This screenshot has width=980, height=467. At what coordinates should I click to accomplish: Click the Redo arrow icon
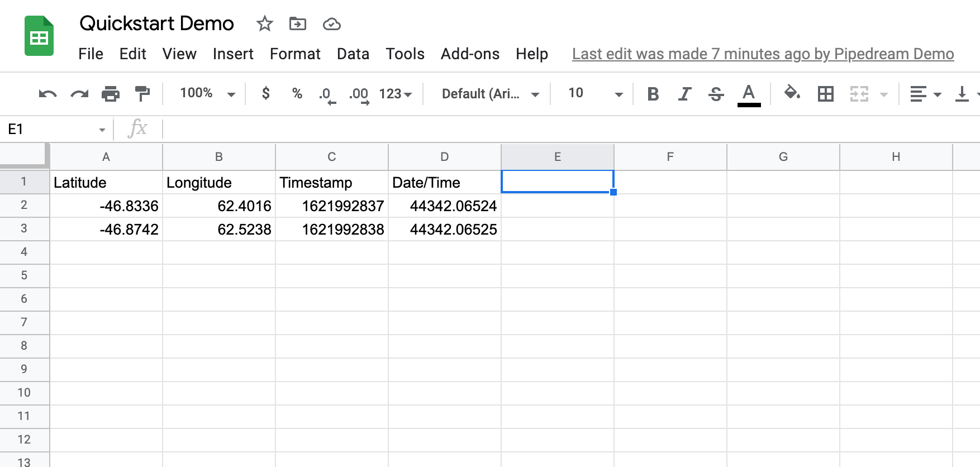pos(79,94)
